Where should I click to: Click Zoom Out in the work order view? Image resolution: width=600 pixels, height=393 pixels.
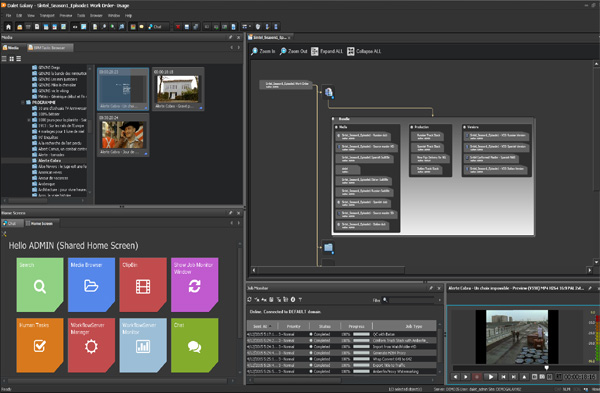click(293, 51)
